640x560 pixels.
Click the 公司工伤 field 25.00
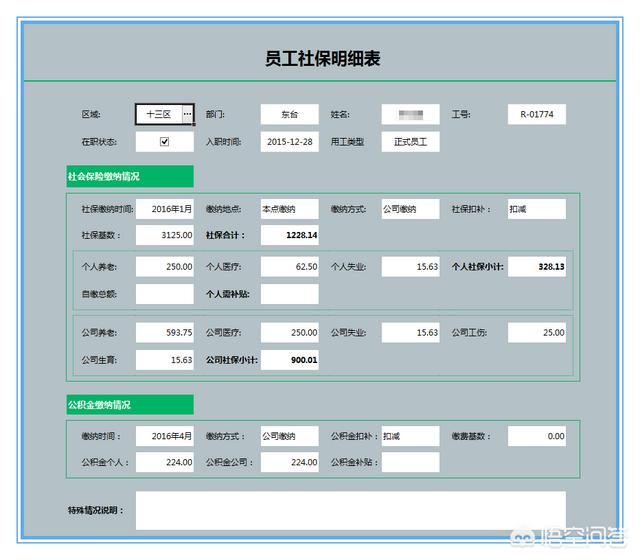pyautogui.click(x=537, y=333)
